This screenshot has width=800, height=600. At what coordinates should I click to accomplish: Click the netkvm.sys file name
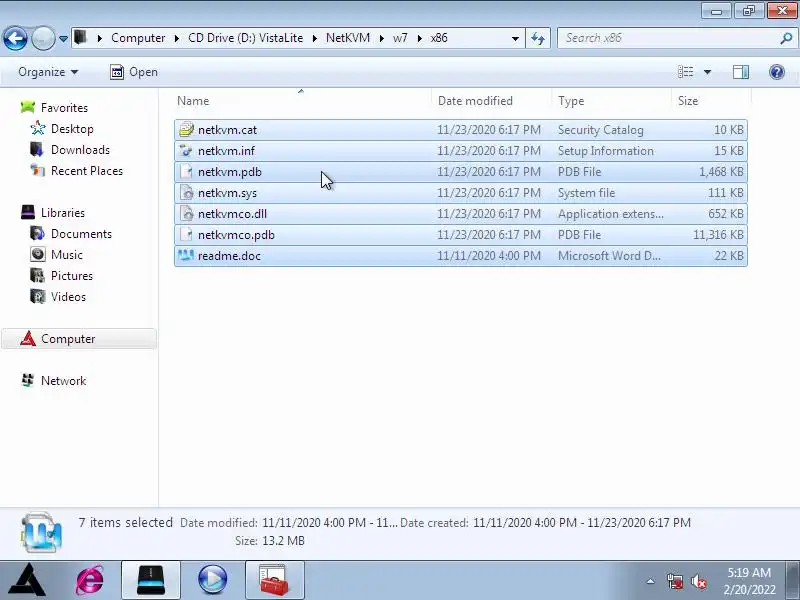click(228, 193)
